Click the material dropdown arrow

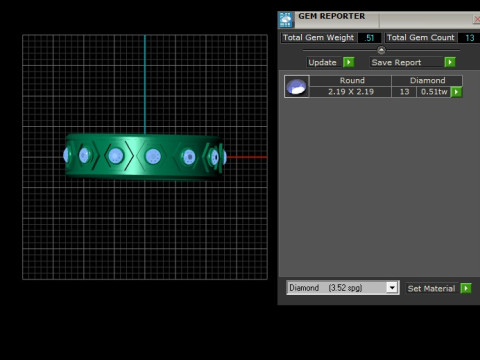click(x=392, y=288)
